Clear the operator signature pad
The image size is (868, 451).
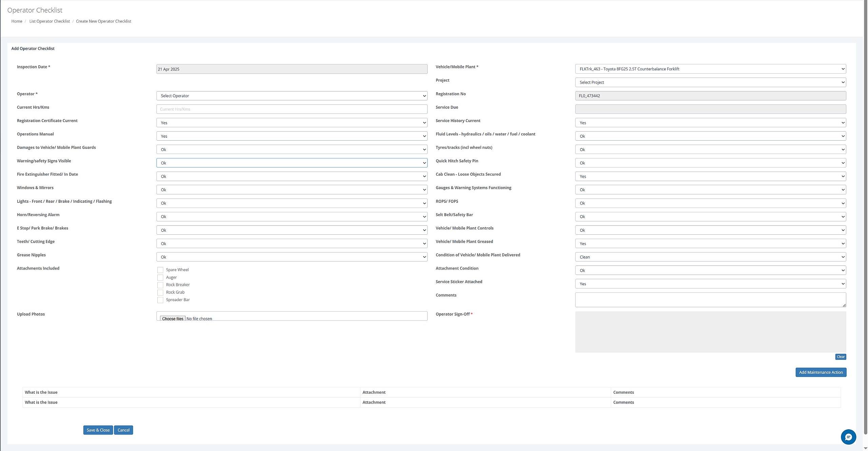(x=841, y=357)
